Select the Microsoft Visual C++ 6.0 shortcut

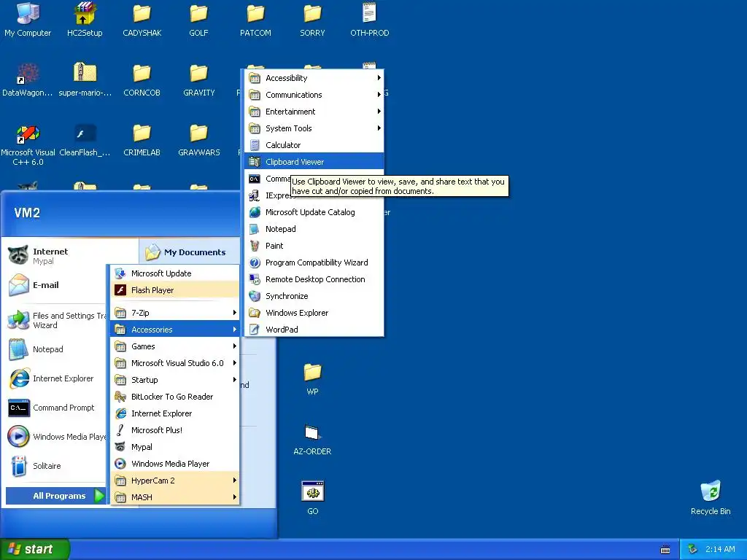[28, 145]
